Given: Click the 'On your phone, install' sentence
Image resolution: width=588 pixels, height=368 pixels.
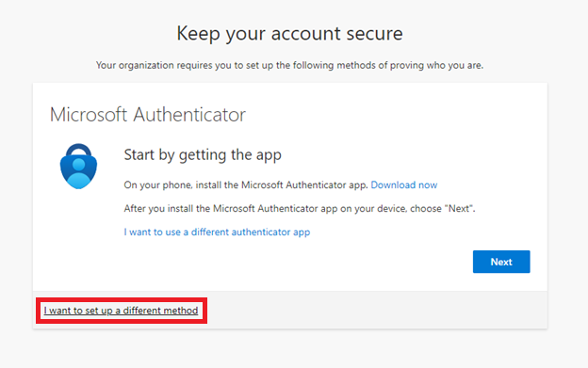Looking at the screenshot, I should tap(246, 184).
